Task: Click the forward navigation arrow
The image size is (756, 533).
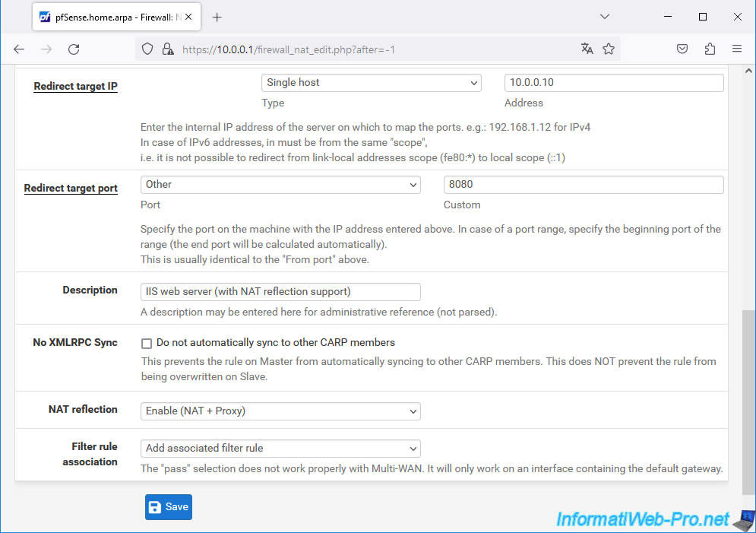Action: tap(46, 49)
